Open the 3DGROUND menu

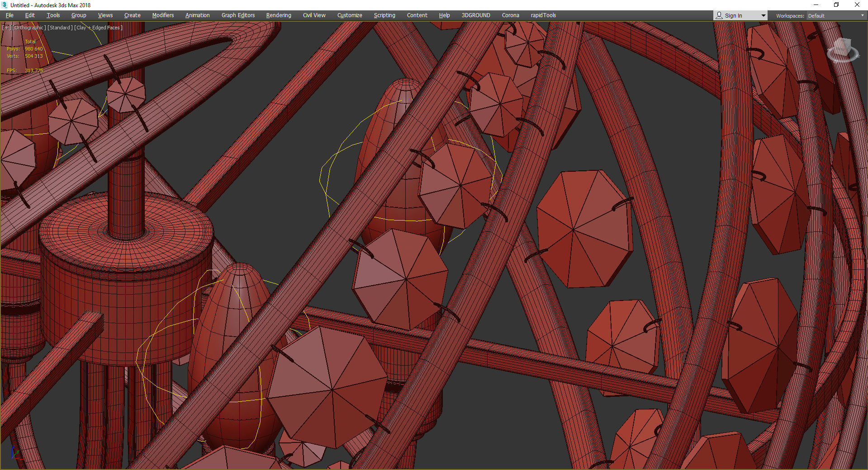tap(476, 15)
